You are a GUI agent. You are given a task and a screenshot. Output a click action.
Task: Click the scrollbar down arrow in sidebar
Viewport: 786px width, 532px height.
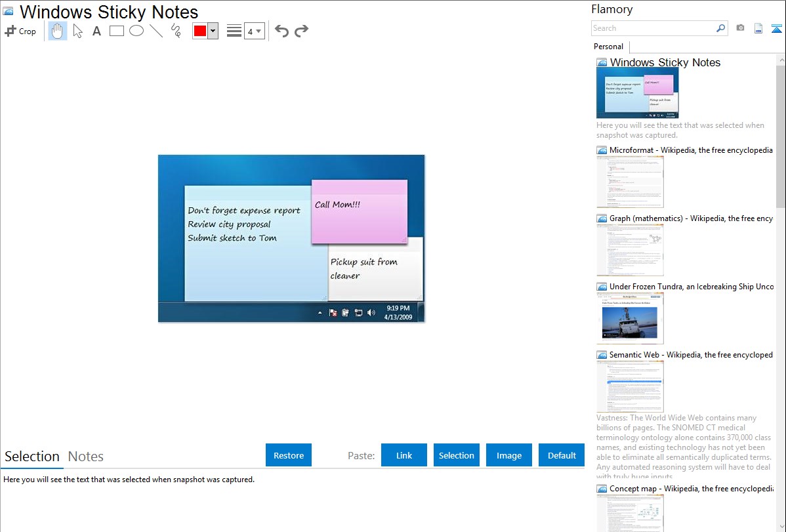click(781, 527)
